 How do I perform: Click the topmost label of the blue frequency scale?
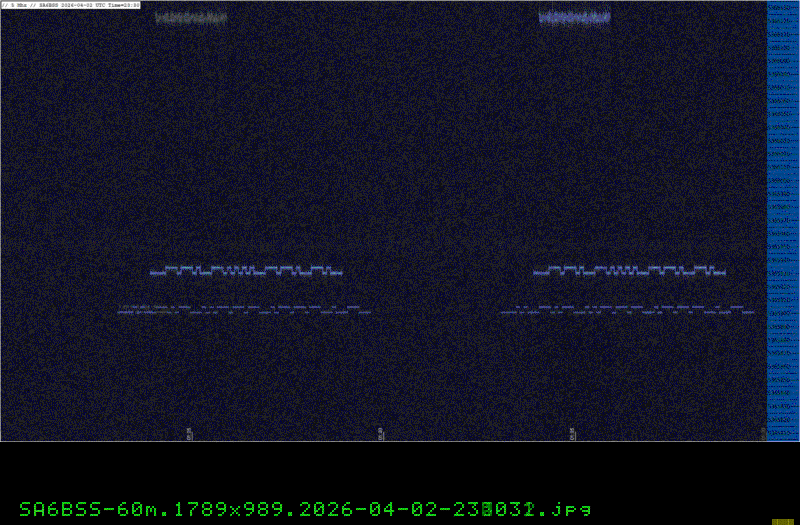point(782,7)
